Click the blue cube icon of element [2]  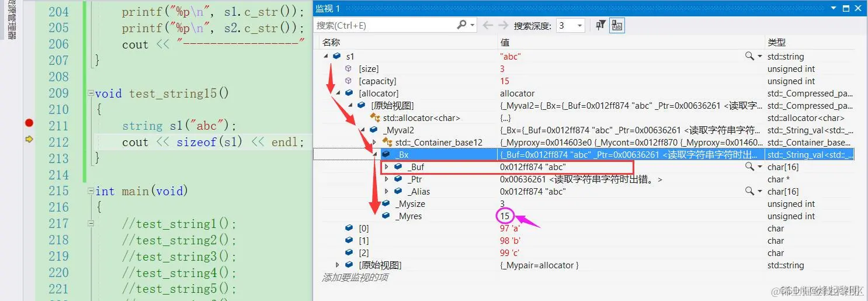[349, 252]
